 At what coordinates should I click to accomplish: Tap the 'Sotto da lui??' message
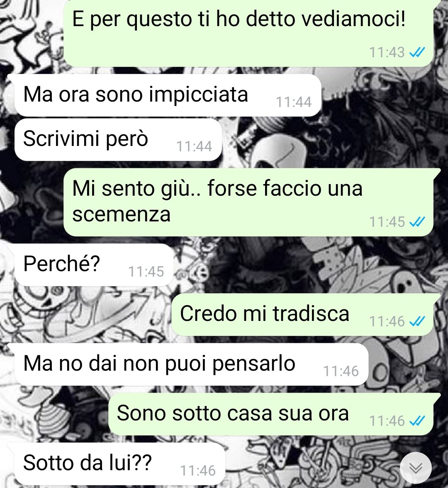point(119,464)
